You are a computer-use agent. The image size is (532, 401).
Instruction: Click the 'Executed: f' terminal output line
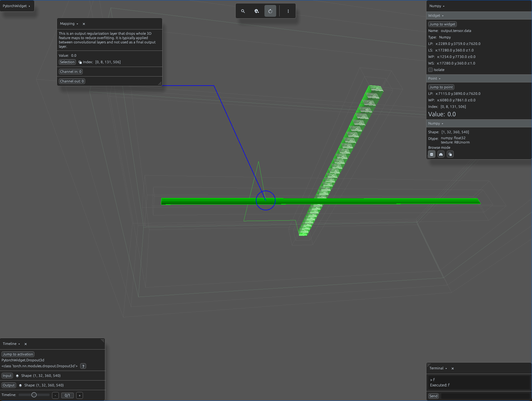click(440, 385)
